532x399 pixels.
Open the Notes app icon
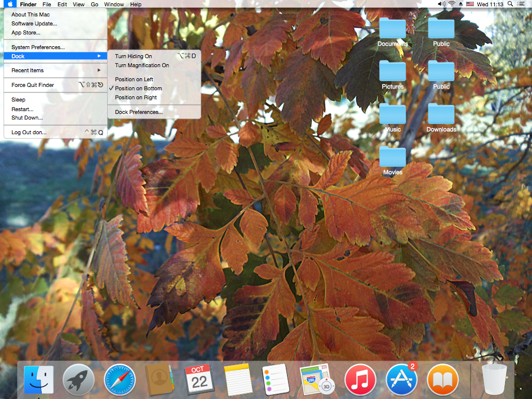point(237,379)
